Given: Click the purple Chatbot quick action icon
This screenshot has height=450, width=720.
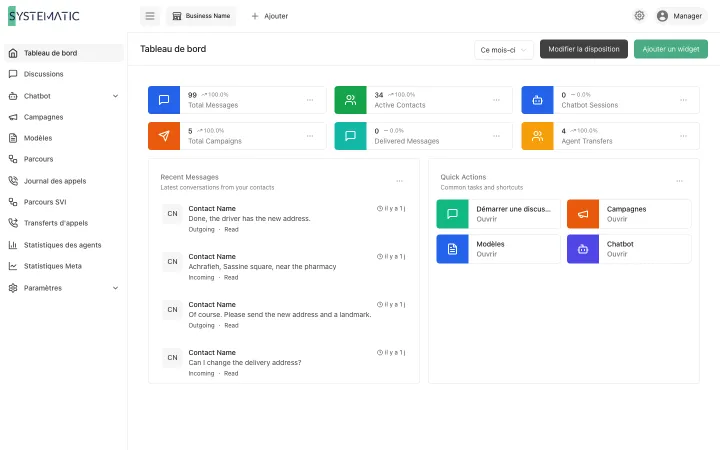Looking at the screenshot, I should (x=583, y=249).
